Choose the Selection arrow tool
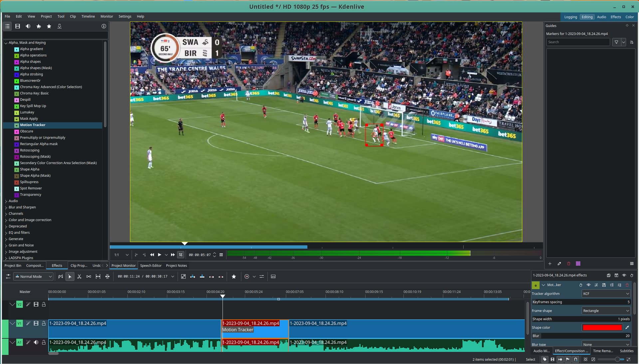639x364 pixels. [70, 276]
